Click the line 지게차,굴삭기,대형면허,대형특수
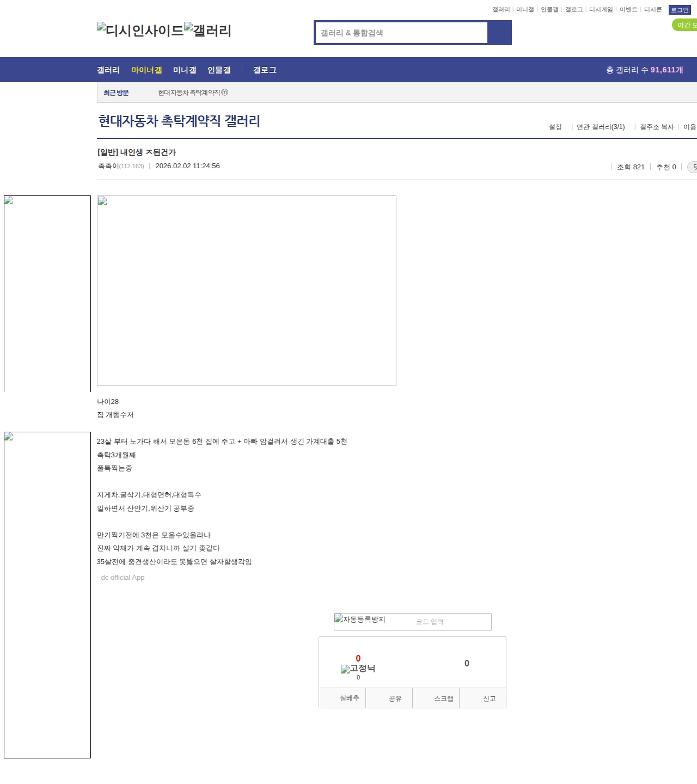 149,495
